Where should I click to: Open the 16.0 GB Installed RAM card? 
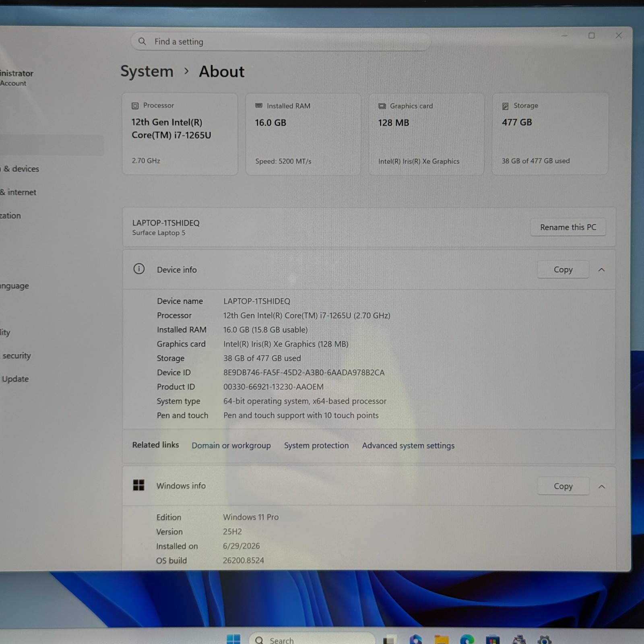pos(303,134)
